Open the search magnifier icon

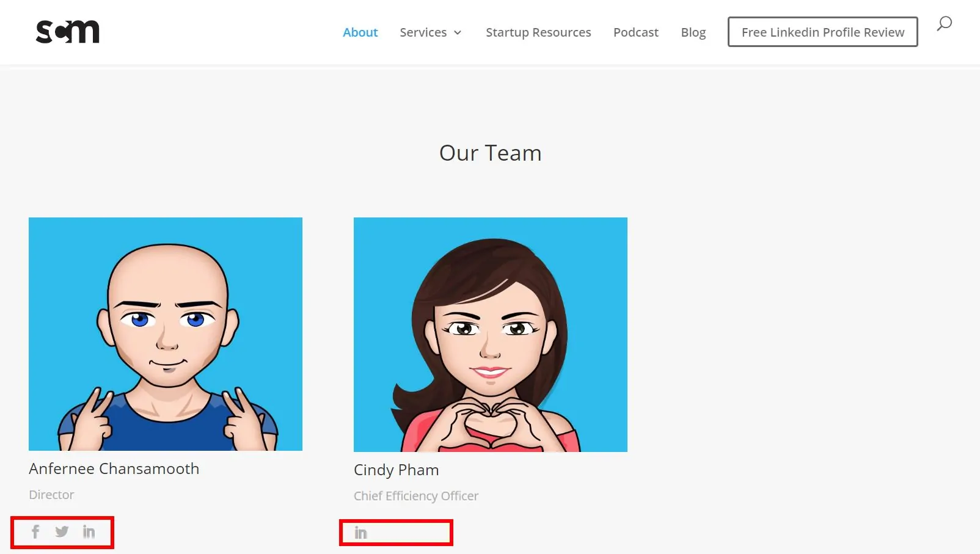point(944,23)
